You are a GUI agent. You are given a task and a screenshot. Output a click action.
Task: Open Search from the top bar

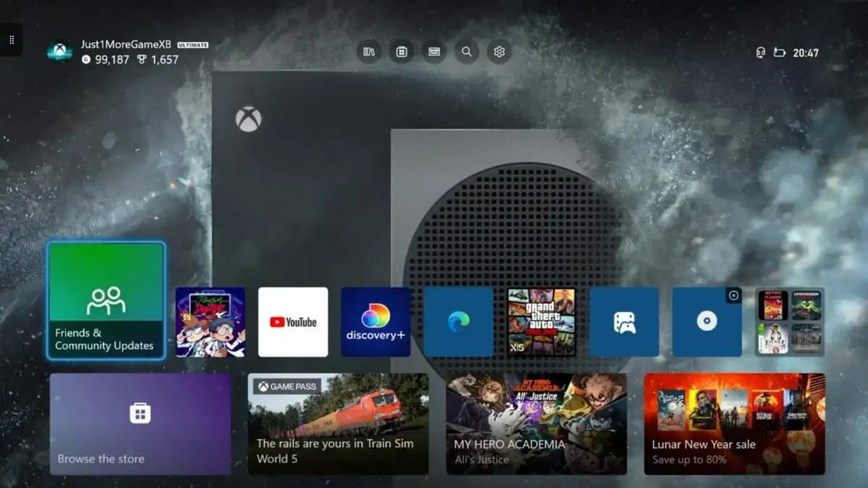click(467, 51)
